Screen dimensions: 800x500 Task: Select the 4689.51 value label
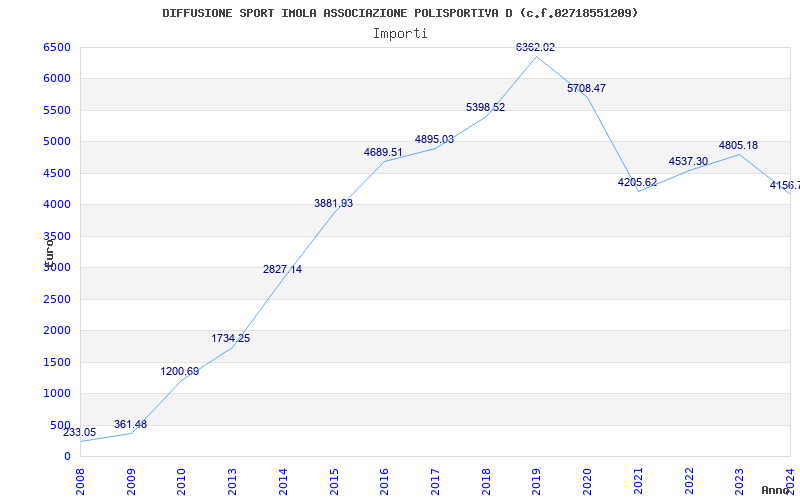point(383,153)
